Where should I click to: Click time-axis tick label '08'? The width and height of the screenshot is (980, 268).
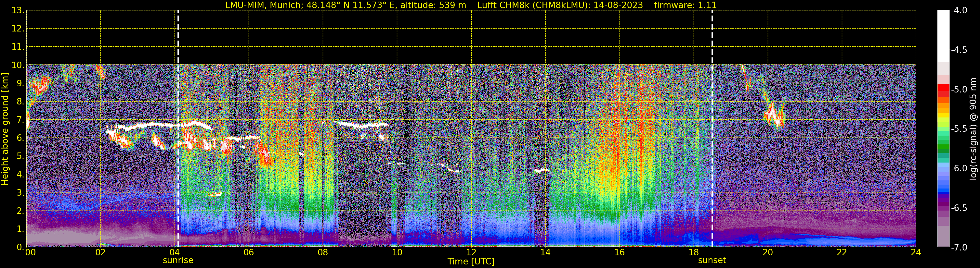[323, 252]
